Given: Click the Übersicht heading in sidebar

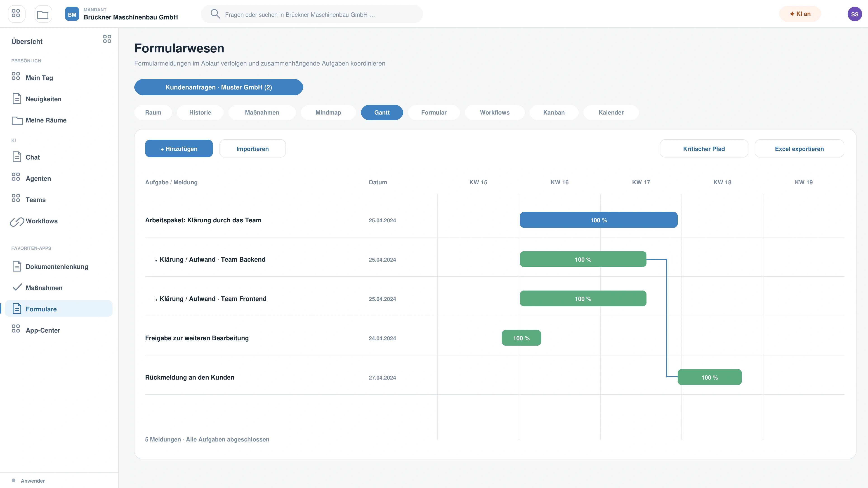Looking at the screenshot, I should (x=27, y=41).
